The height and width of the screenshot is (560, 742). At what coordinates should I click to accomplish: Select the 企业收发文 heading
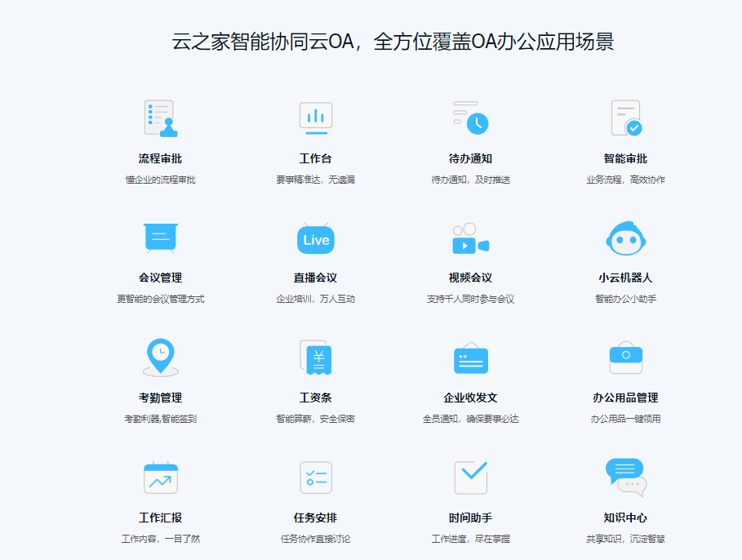[x=470, y=398]
